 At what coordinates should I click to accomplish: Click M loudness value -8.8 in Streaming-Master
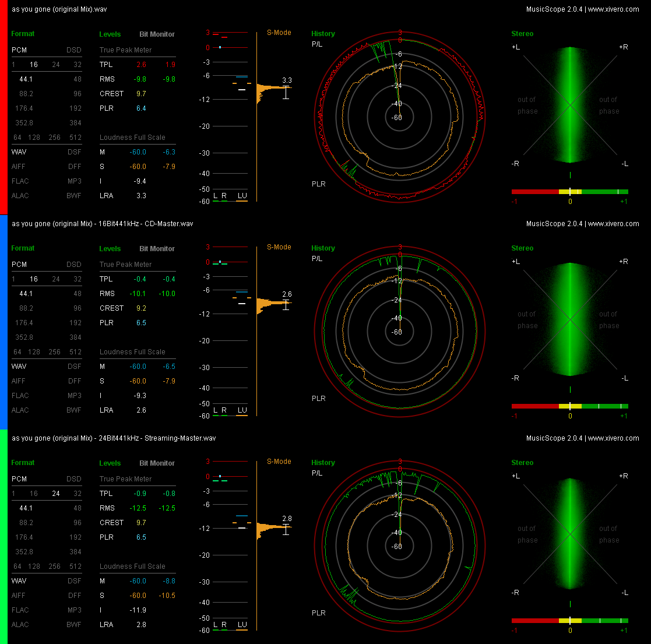[169, 581]
